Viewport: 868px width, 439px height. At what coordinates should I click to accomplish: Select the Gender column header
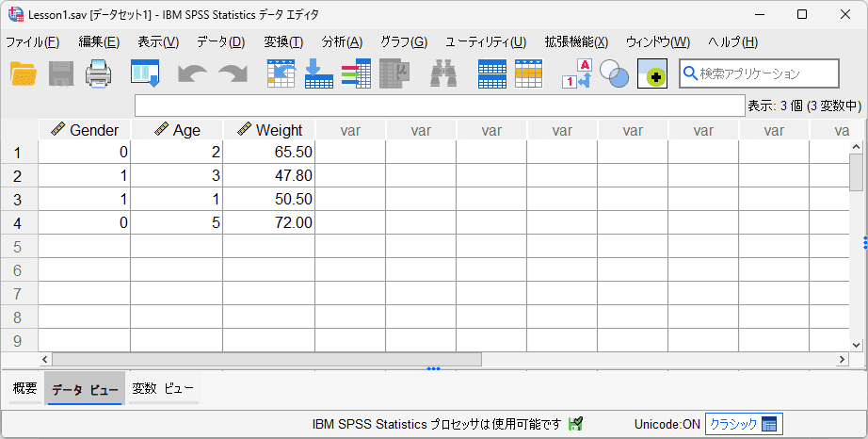(84, 130)
